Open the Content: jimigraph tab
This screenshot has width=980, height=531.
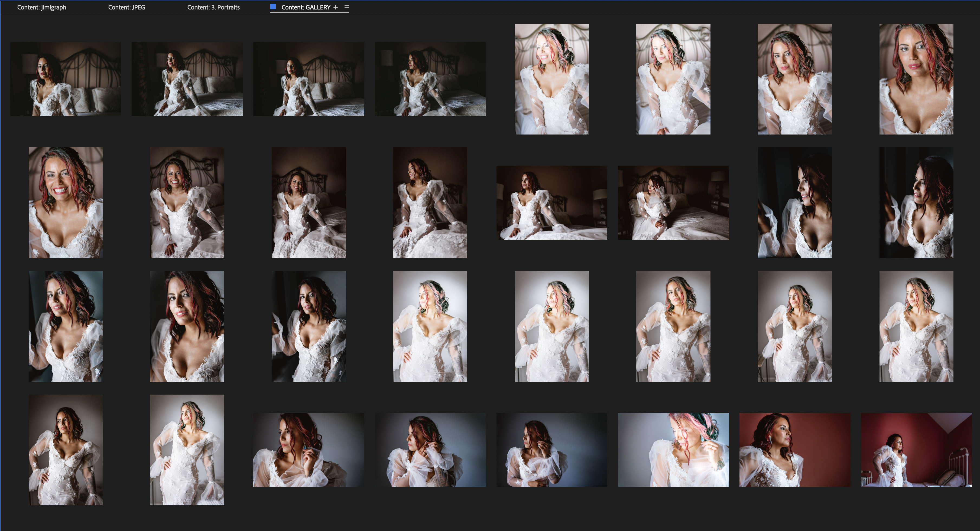click(x=41, y=7)
